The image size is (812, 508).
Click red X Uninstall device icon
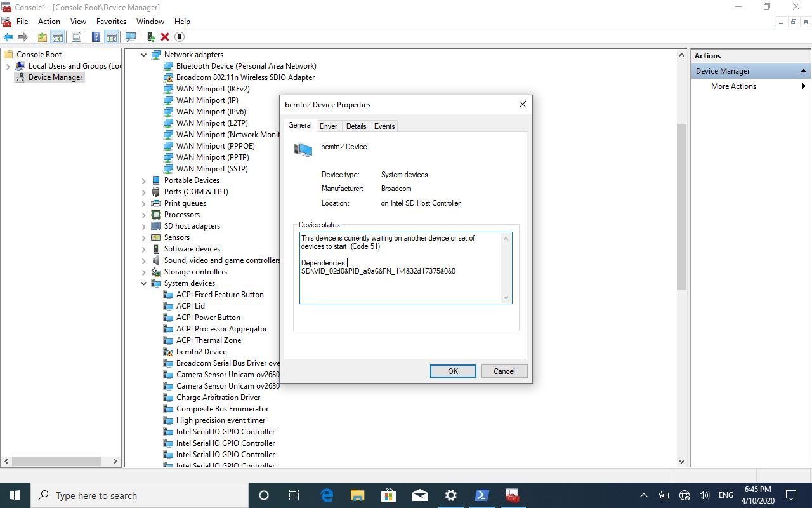click(165, 37)
